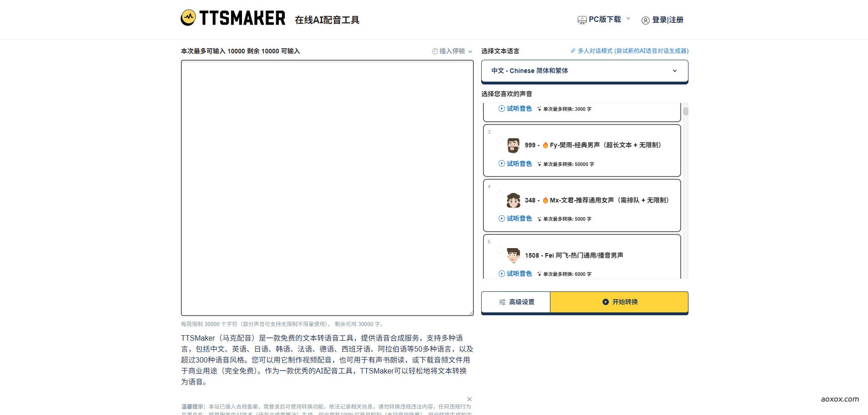
Task: Click the fire icon beside Mx-文君
Action: tap(545, 200)
